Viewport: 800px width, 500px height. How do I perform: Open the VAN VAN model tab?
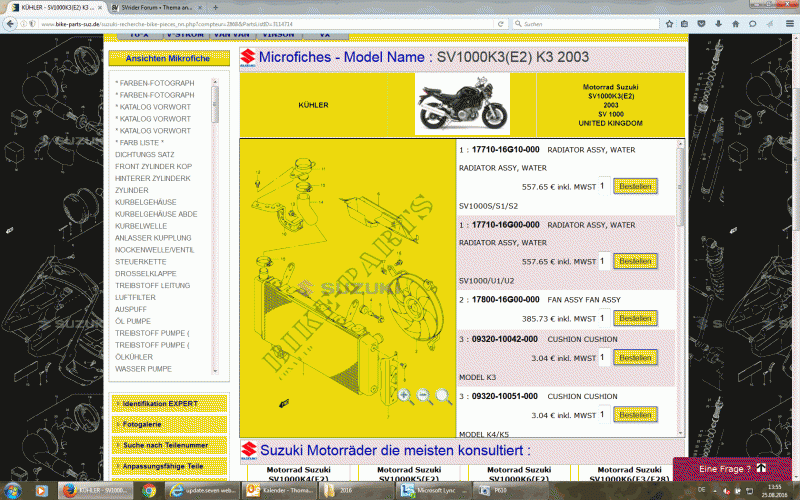click(x=232, y=35)
